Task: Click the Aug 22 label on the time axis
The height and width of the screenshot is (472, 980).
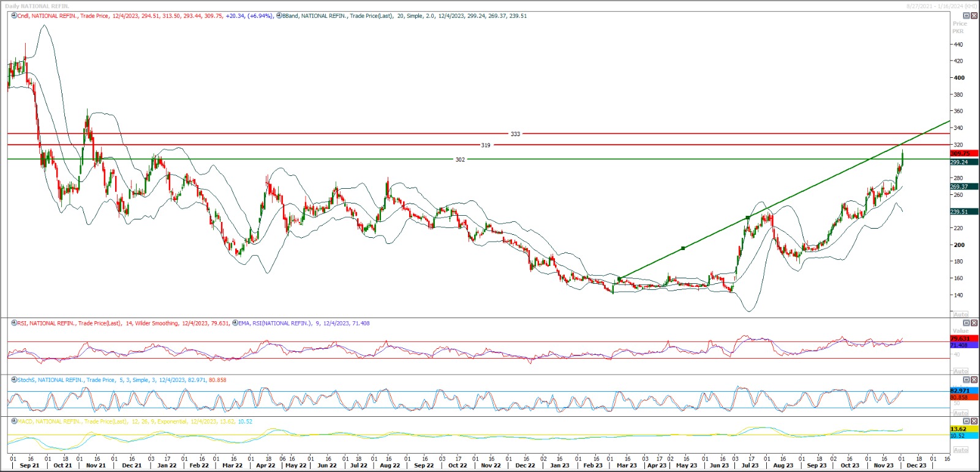Action: (x=390, y=465)
